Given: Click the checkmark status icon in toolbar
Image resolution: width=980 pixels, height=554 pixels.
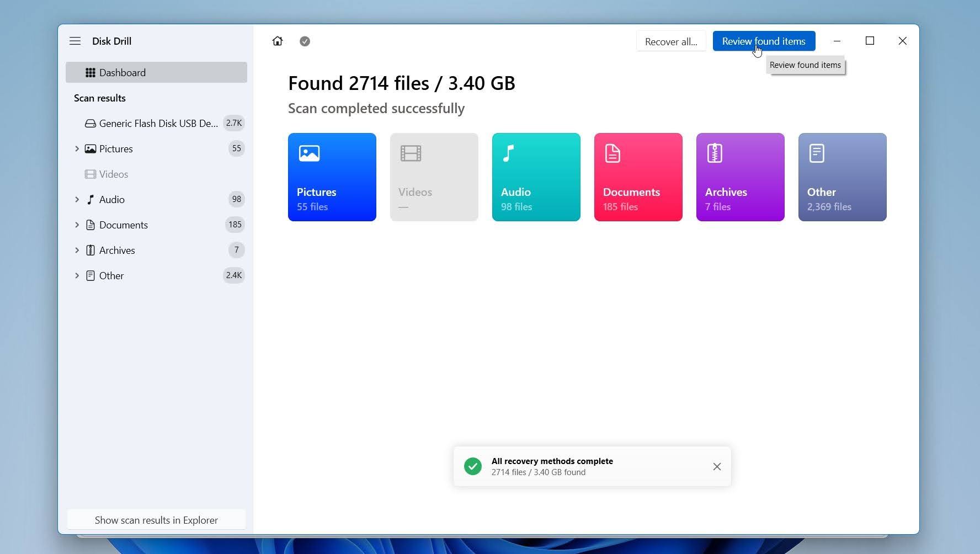Looking at the screenshot, I should tap(305, 41).
